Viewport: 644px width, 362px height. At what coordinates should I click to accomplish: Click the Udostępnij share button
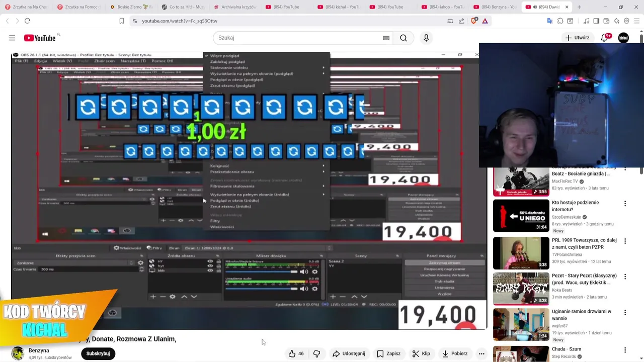point(349,353)
